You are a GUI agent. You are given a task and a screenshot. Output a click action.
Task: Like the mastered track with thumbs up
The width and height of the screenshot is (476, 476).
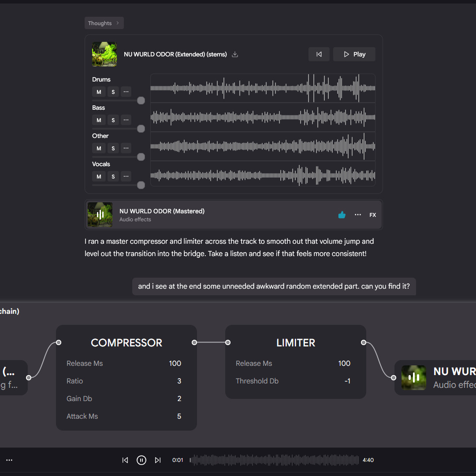[x=342, y=215]
